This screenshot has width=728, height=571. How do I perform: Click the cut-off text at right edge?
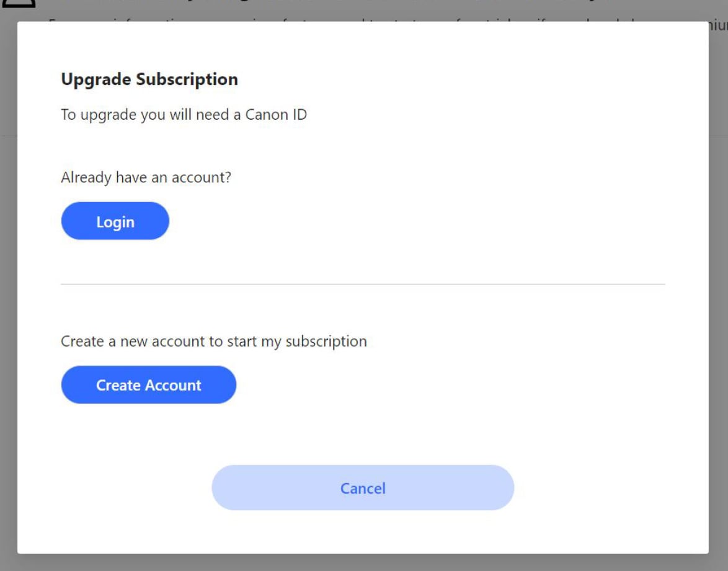click(718, 27)
